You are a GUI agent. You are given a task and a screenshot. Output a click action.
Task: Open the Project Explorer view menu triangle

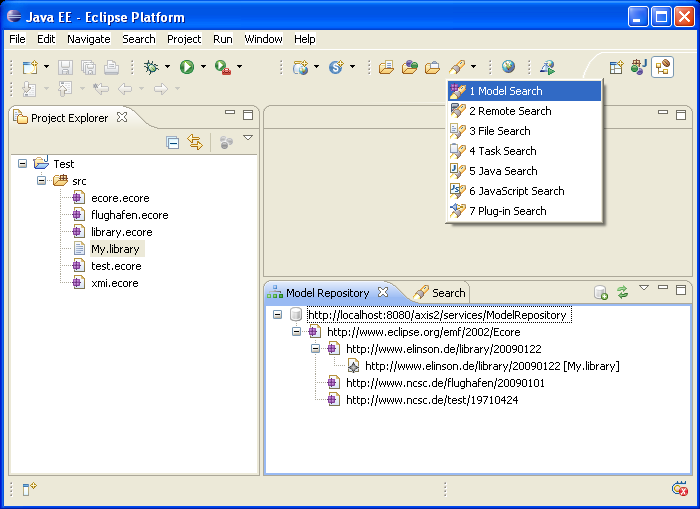tap(248, 138)
